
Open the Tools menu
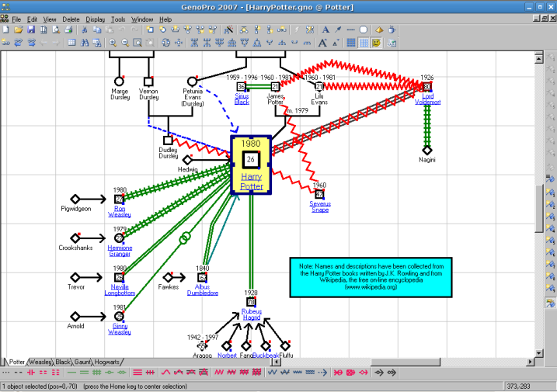[118, 19]
